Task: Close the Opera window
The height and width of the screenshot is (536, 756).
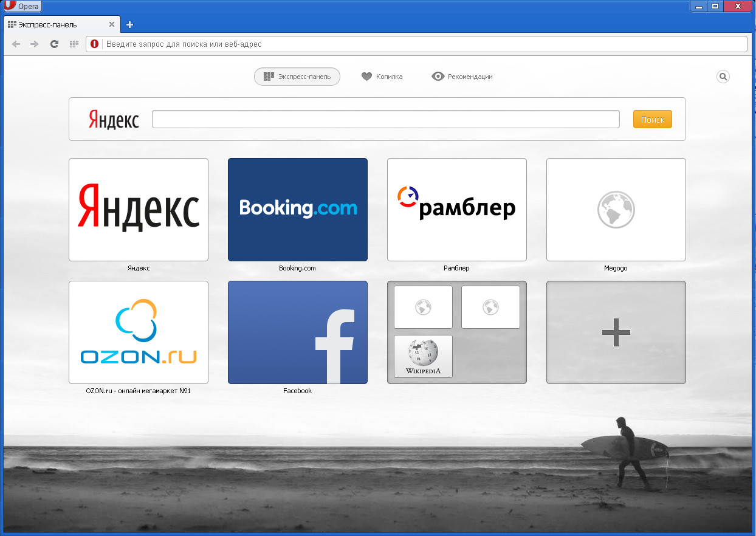Action: tap(738, 5)
